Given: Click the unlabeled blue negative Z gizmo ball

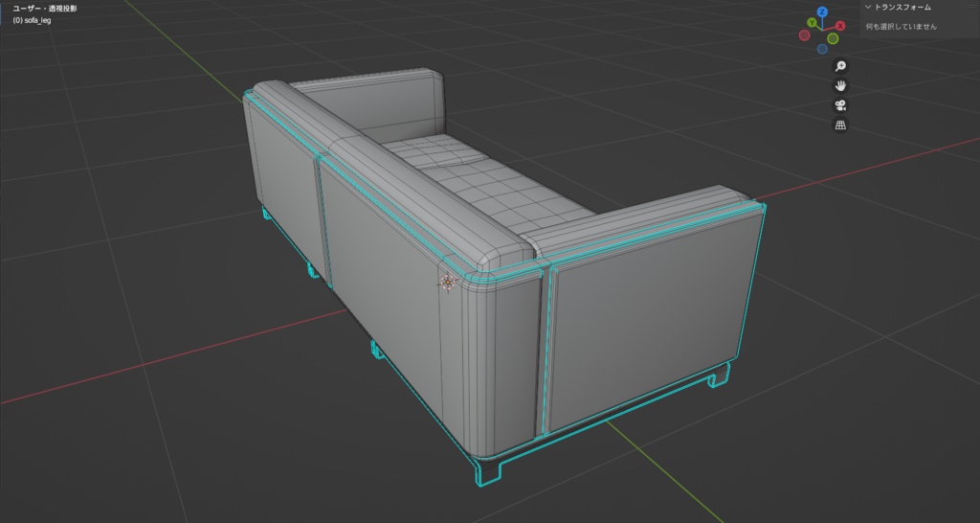Looking at the screenshot, I should (x=822, y=50).
